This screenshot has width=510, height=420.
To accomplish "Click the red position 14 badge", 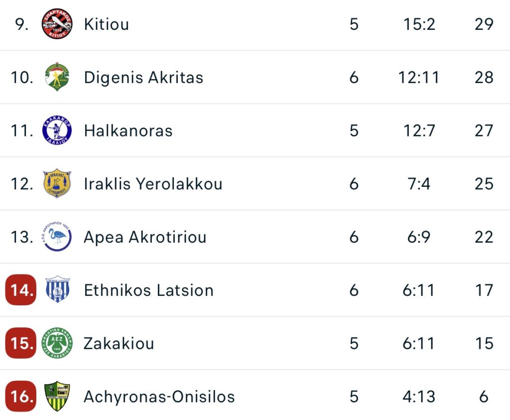I will (x=21, y=290).
